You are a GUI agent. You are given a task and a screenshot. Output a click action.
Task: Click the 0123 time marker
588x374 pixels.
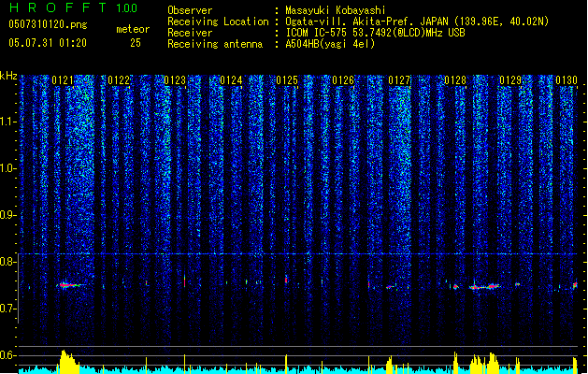pos(175,80)
